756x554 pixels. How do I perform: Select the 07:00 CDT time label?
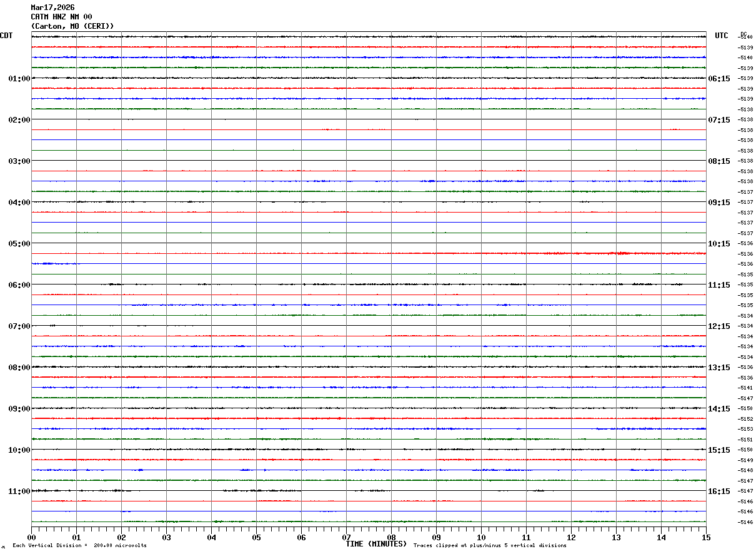(x=19, y=326)
